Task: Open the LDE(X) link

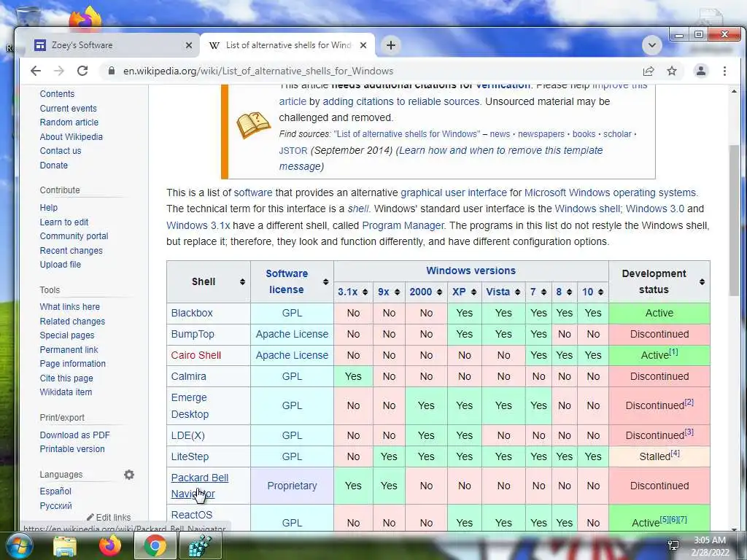Action: click(187, 435)
